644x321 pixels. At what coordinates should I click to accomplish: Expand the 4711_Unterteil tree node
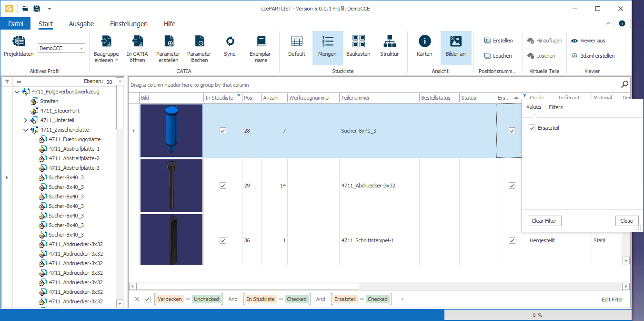coord(26,120)
